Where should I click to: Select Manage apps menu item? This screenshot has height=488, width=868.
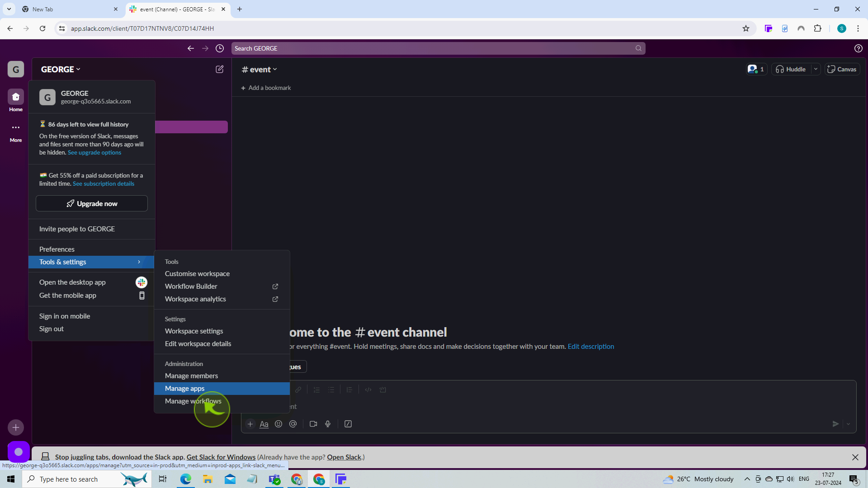[222, 389]
